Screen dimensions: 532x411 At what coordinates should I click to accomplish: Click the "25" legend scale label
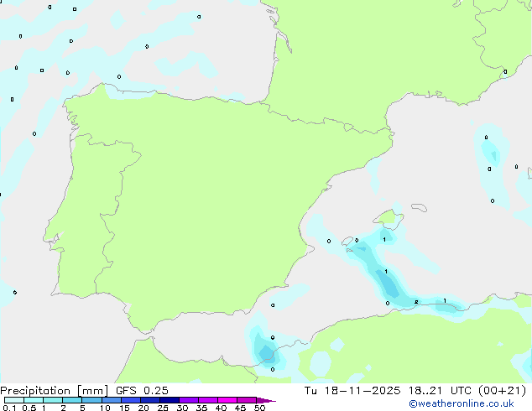pyautogui.click(x=163, y=408)
